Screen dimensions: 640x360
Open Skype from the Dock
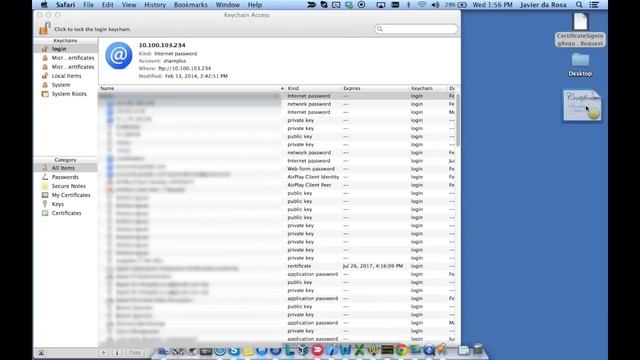(x=234, y=350)
